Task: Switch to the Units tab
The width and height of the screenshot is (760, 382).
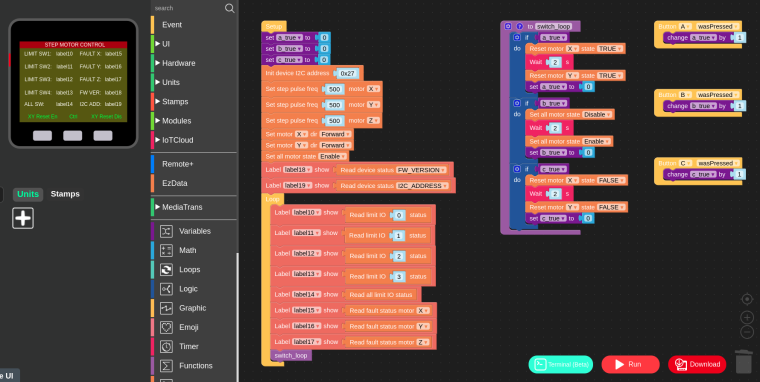Action: (x=28, y=194)
